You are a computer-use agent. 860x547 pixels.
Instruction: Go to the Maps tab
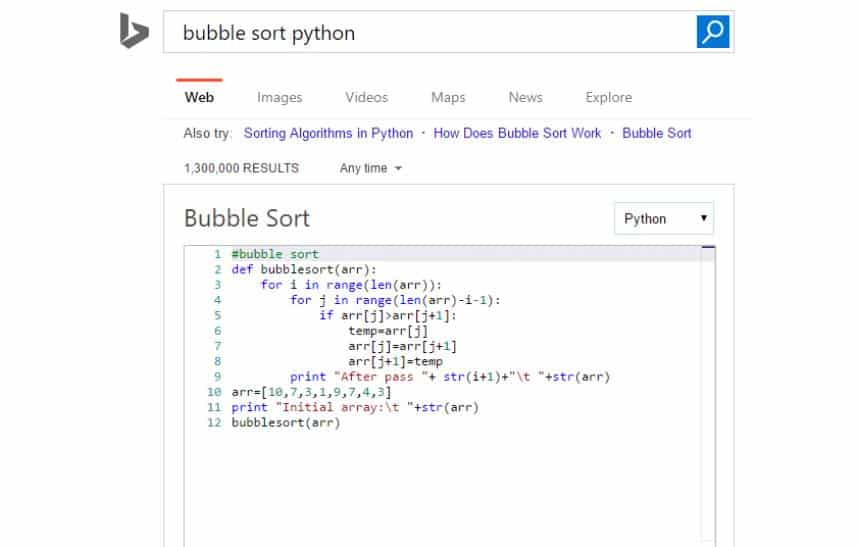click(448, 97)
